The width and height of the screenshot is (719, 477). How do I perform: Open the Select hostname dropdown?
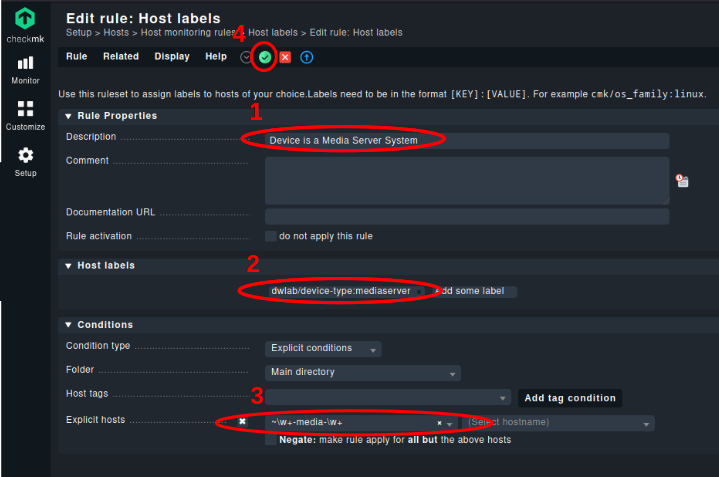558,422
